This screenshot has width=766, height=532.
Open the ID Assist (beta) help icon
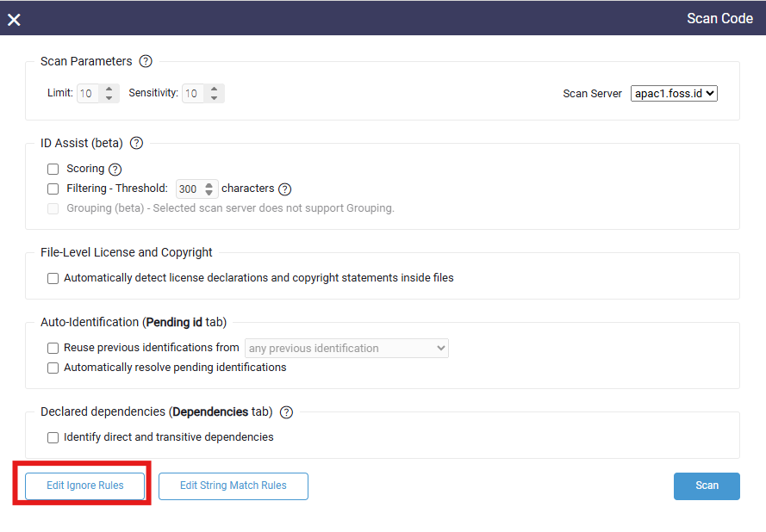136,143
